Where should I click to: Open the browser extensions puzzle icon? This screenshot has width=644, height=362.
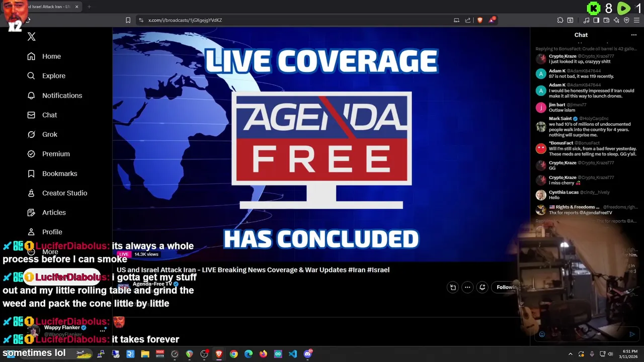click(x=560, y=20)
